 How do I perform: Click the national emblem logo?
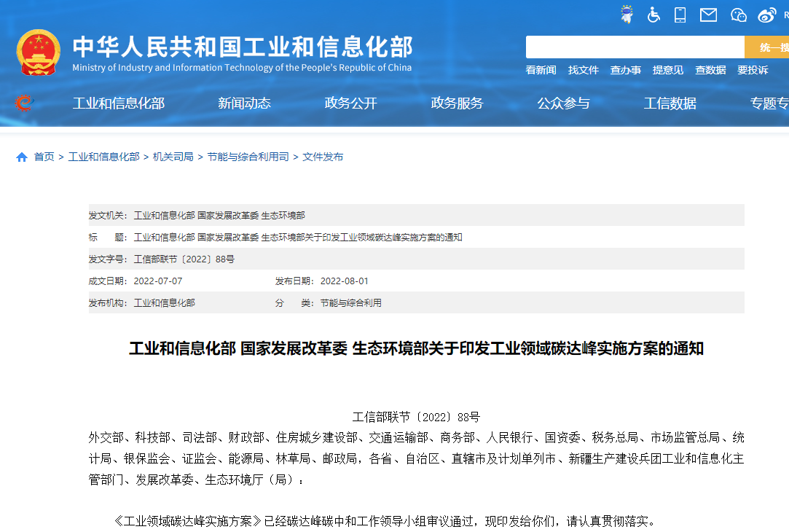39,52
